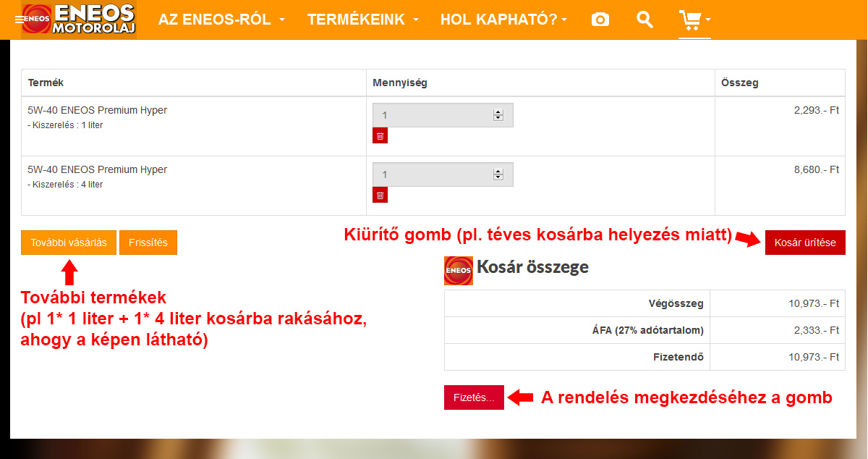Open the camera icon in navbar
Image resolution: width=868 pixels, height=459 pixels.
[x=600, y=20]
